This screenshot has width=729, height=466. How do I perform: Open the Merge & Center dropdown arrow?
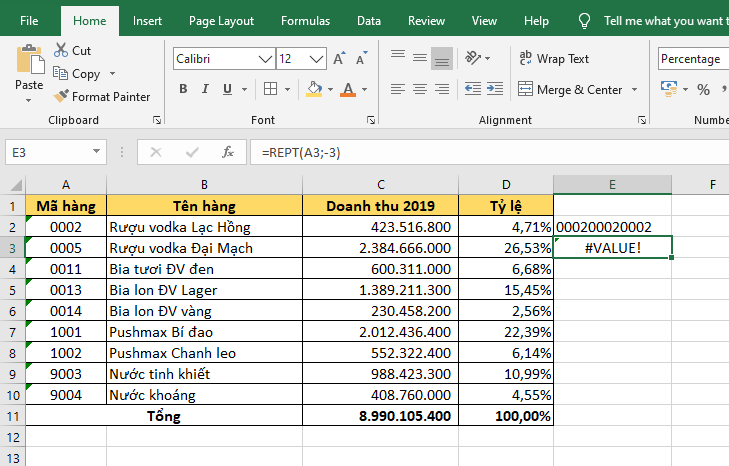click(x=634, y=90)
